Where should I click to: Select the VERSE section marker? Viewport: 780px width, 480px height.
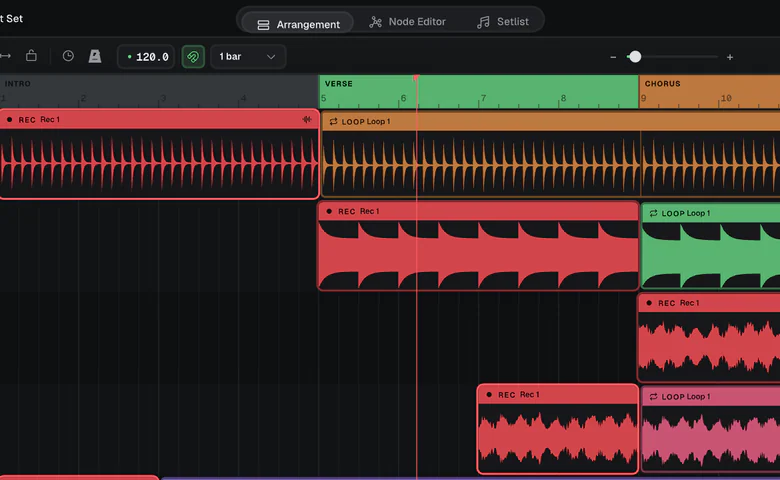[339, 84]
